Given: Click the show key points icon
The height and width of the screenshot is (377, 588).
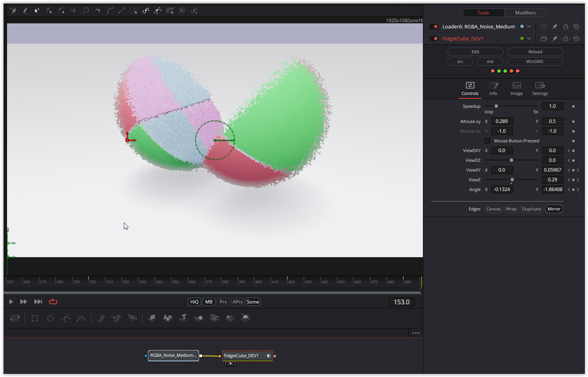Looking at the screenshot, I should pos(146,11).
